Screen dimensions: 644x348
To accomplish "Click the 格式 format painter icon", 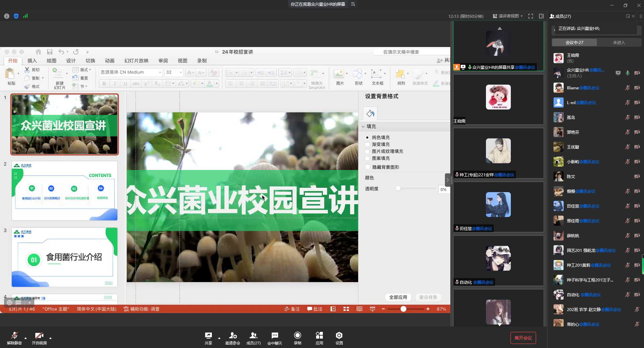I will (27, 86).
